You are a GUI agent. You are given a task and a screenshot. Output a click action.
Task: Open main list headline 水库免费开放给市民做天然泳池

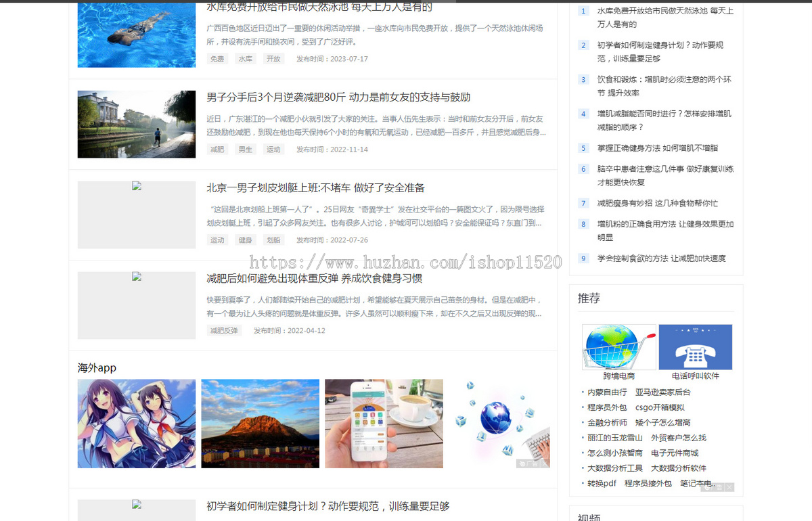pos(319,7)
